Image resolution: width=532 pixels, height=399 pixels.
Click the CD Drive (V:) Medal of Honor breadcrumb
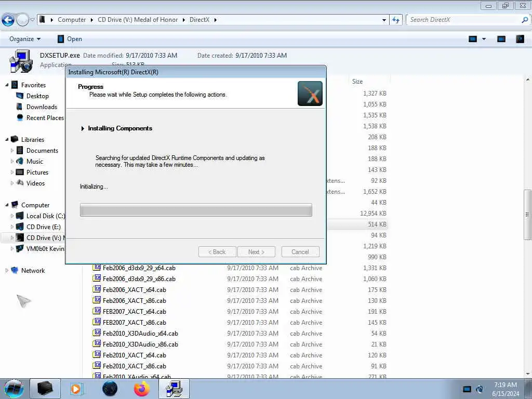click(137, 20)
